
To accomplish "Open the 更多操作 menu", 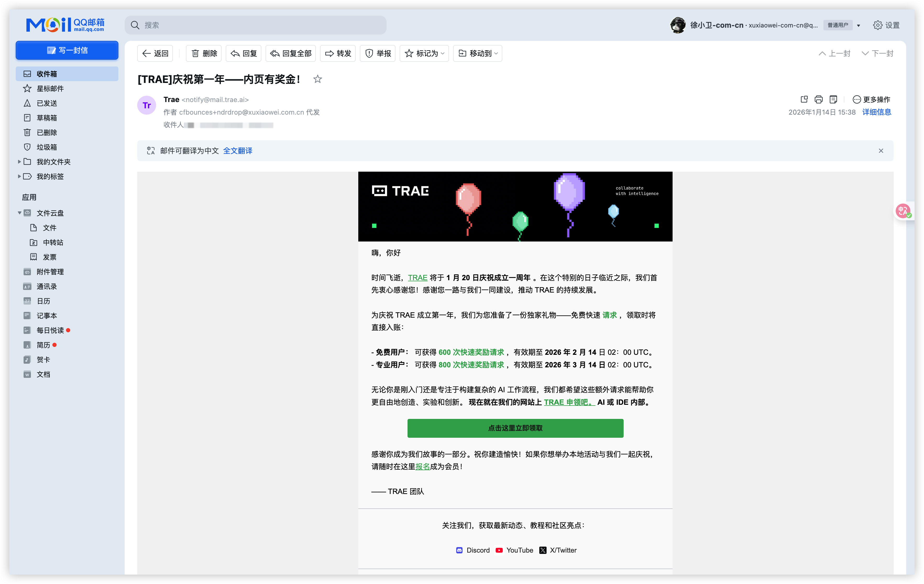I will (x=871, y=100).
